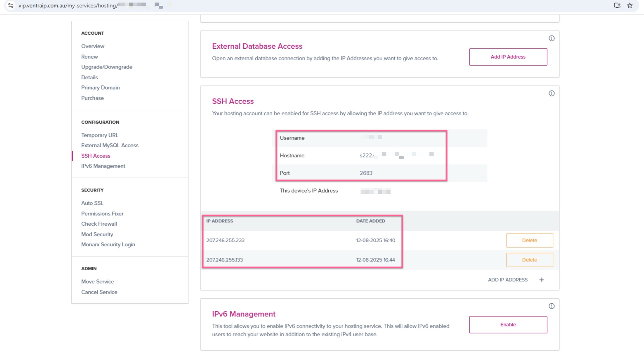Viewport: 644px width, 355px height.
Task: Open Monarx Security Login link
Action: pyautogui.click(x=108, y=244)
